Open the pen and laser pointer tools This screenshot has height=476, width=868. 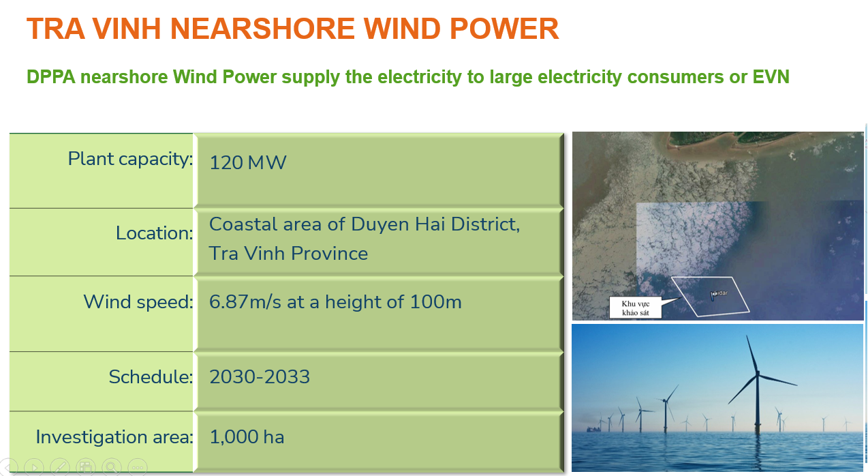click(59, 467)
